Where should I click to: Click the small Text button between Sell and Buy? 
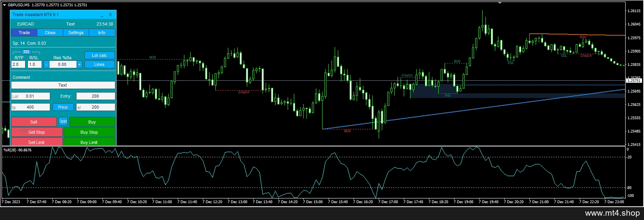click(63, 121)
